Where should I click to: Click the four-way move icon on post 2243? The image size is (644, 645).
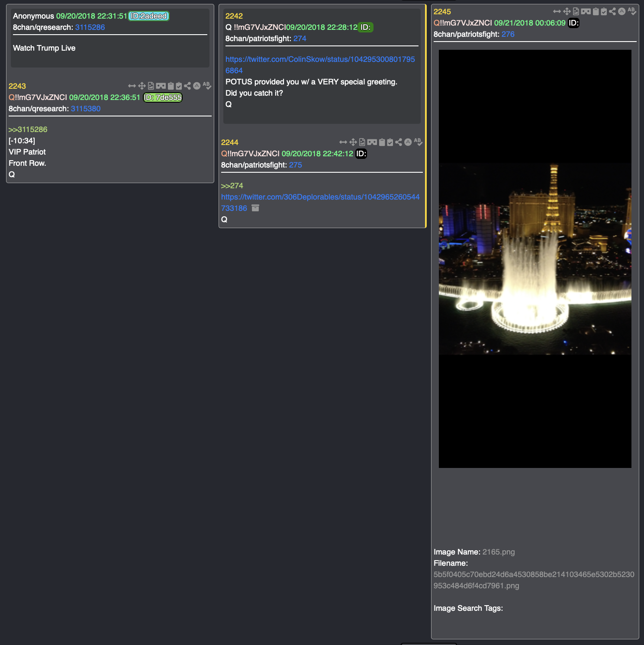[x=142, y=86]
